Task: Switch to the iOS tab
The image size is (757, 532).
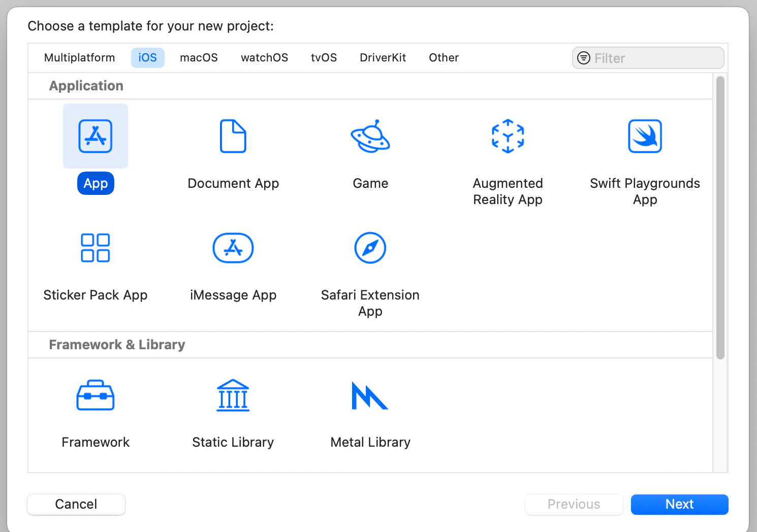Action: (148, 58)
